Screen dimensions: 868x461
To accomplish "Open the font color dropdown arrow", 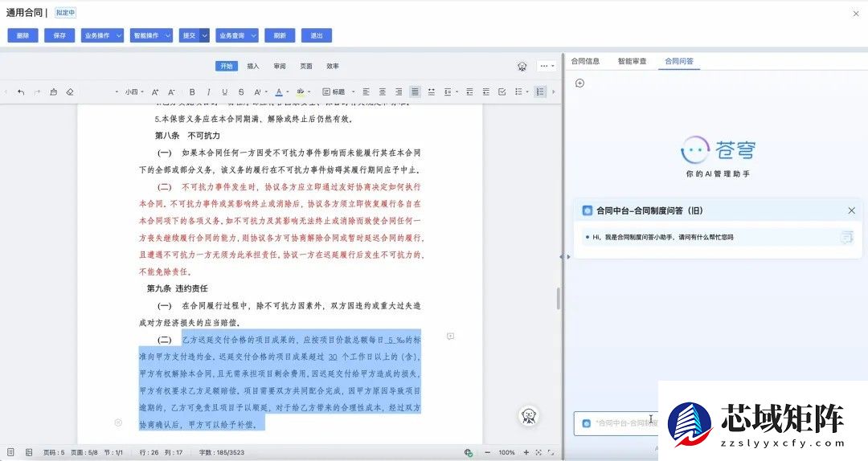I will point(287,92).
